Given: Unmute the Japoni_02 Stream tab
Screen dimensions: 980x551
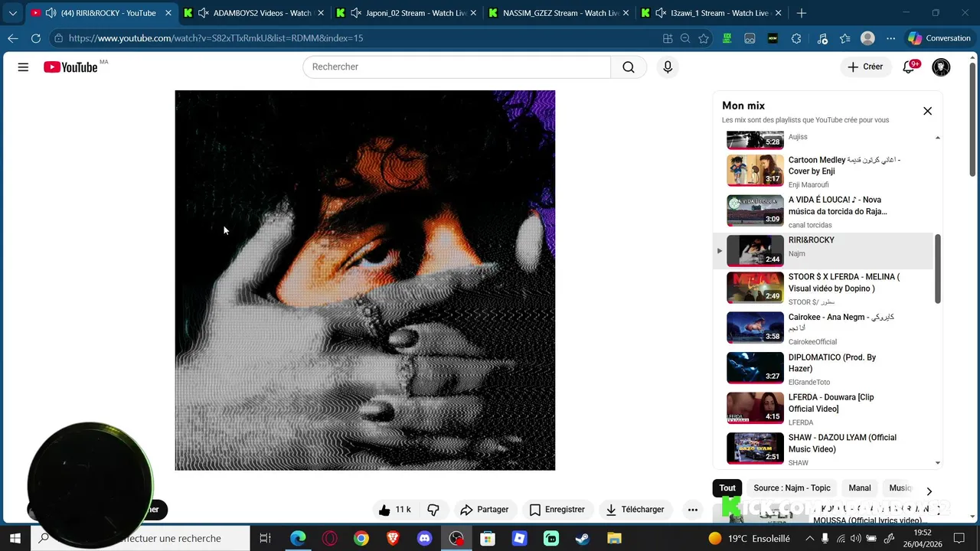Looking at the screenshot, I should pos(356,13).
